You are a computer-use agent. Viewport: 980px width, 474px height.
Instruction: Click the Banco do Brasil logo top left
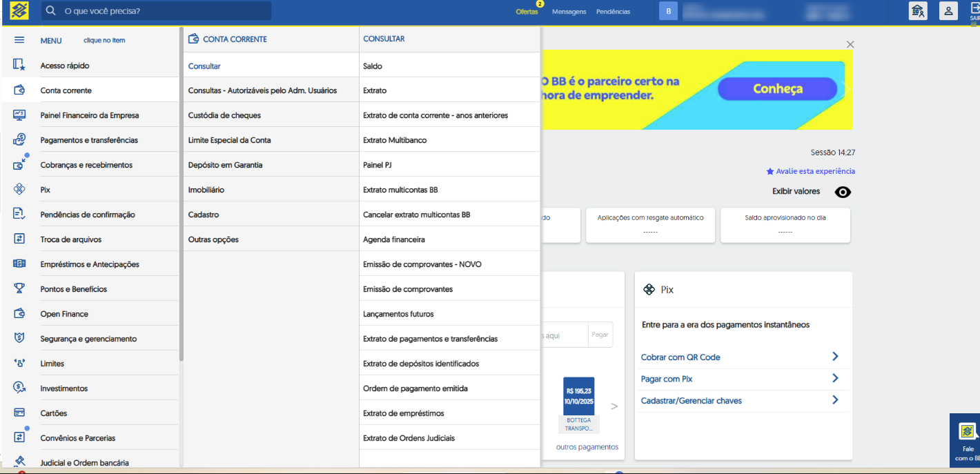[x=19, y=10]
